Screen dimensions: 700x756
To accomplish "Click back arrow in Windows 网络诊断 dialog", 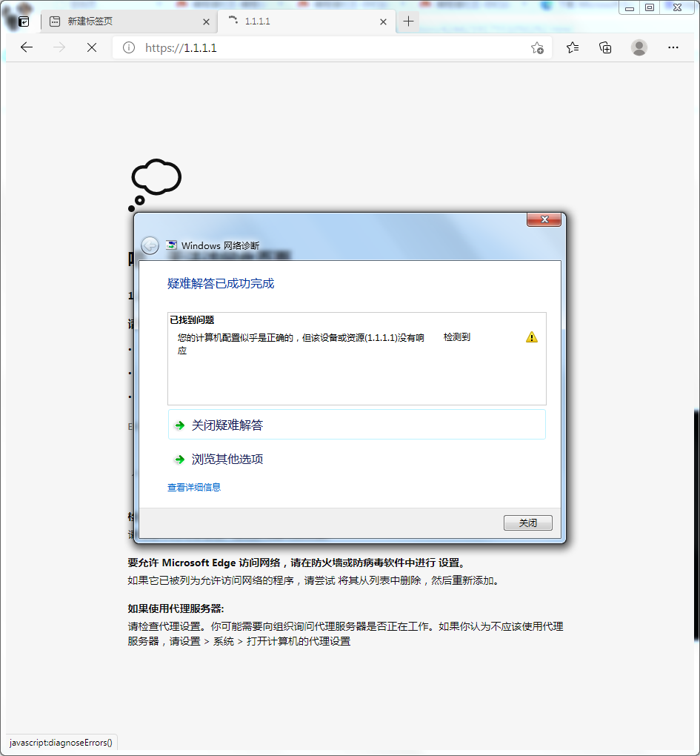I will 150,245.
